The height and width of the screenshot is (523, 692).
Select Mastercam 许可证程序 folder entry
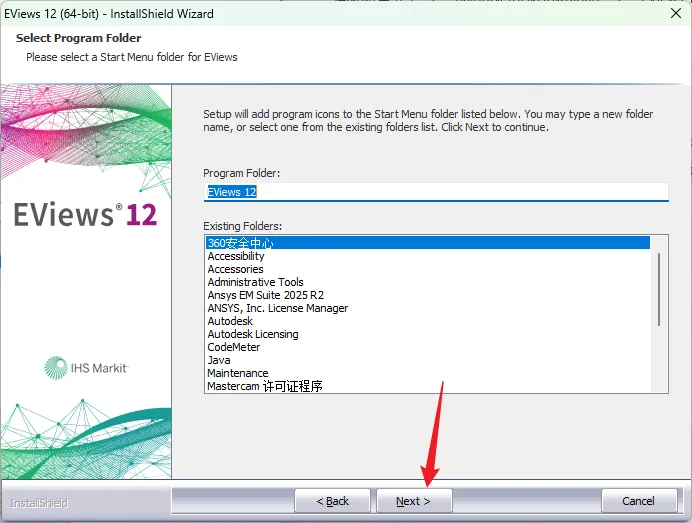pos(428,386)
